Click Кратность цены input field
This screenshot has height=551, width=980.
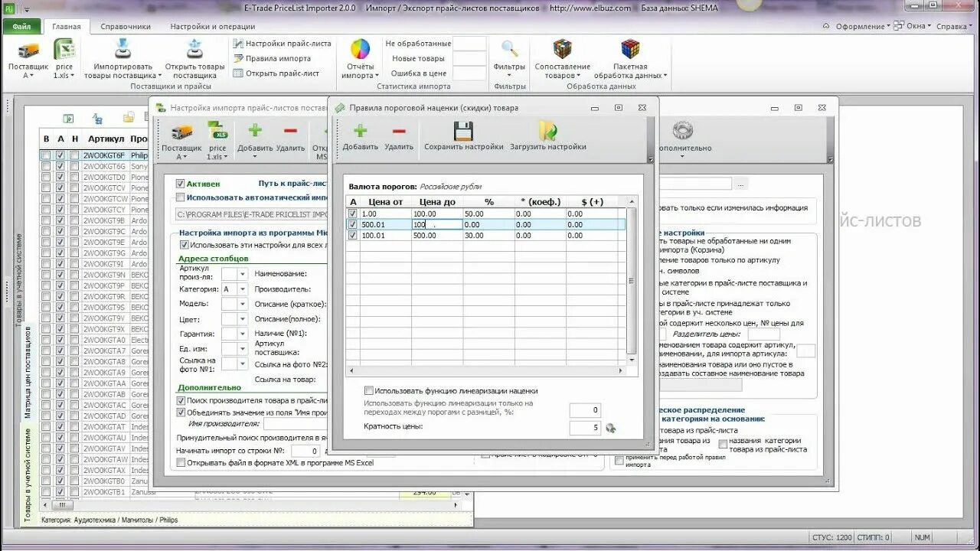(x=585, y=428)
